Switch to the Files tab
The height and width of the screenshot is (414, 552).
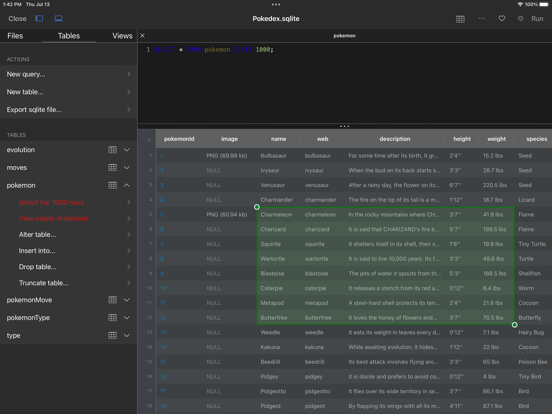(x=15, y=36)
